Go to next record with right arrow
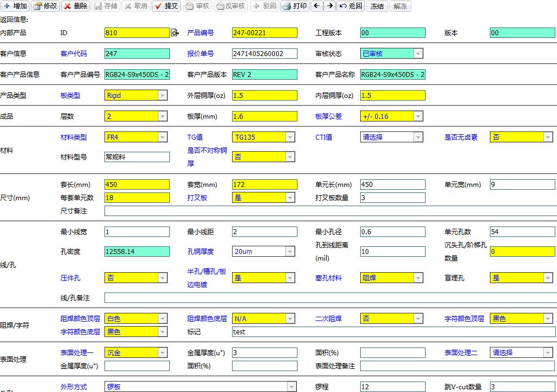 click(x=330, y=6)
